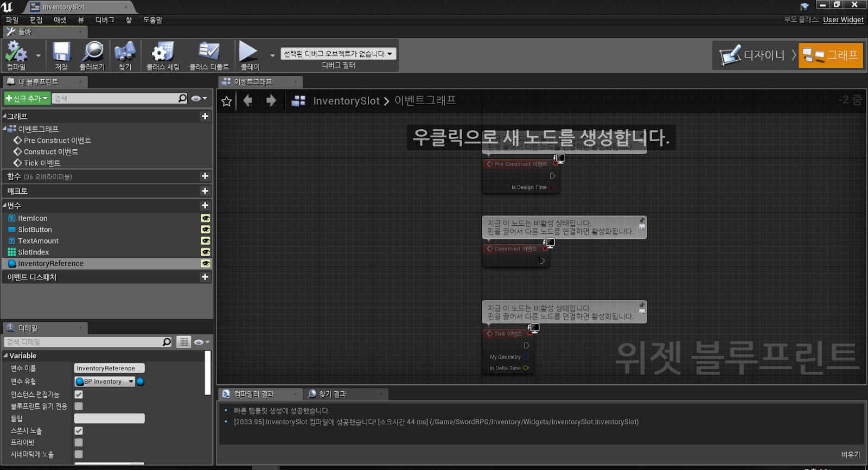Open Details view options eye dropdown
The image size is (868, 470).
pos(201,342)
